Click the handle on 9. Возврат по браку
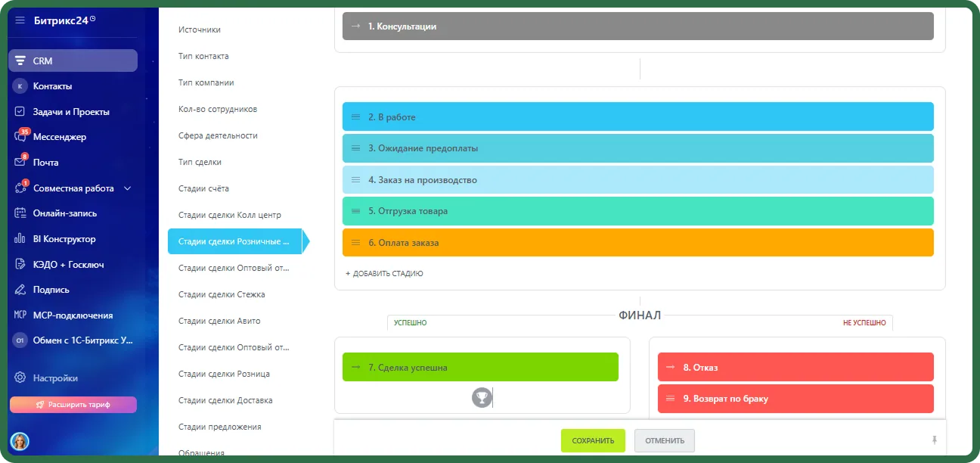Viewport: 980px width, 463px height. tap(670, 399)
